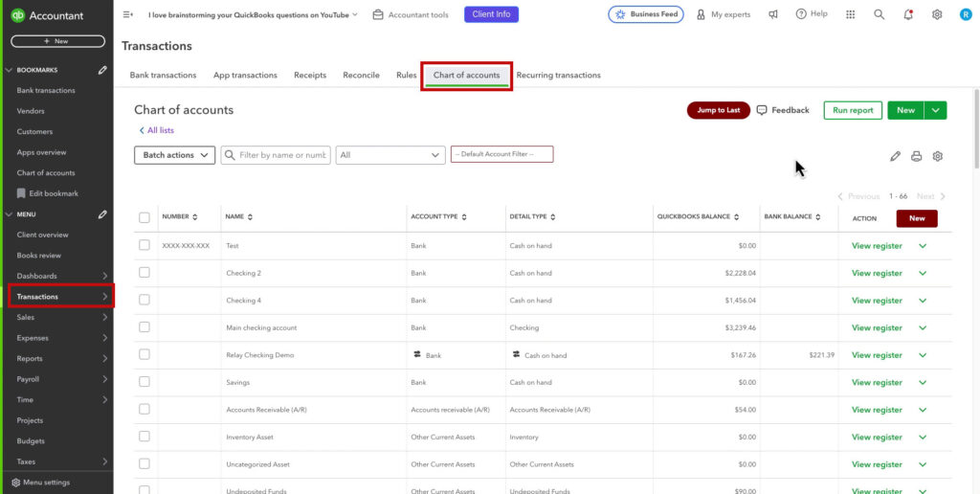The image size is (980, 494).
Task: Open My experts icon
Action: click(x=701, y=14)
